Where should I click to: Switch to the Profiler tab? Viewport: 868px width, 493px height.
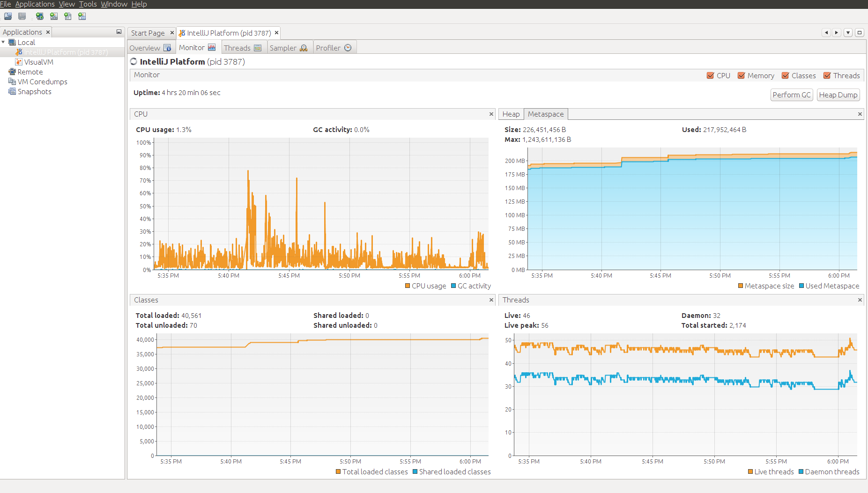(328, 48)
